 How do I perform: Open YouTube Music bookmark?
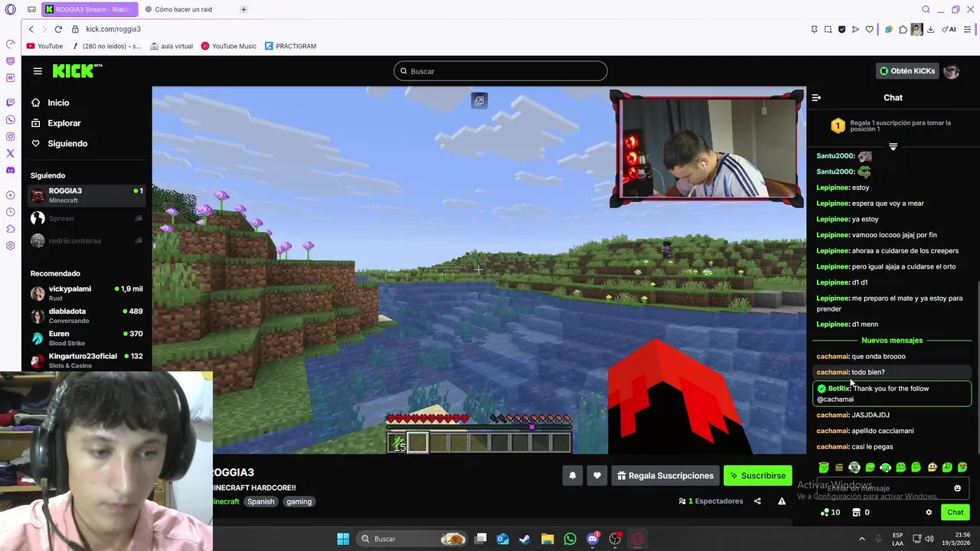(228, 46)
